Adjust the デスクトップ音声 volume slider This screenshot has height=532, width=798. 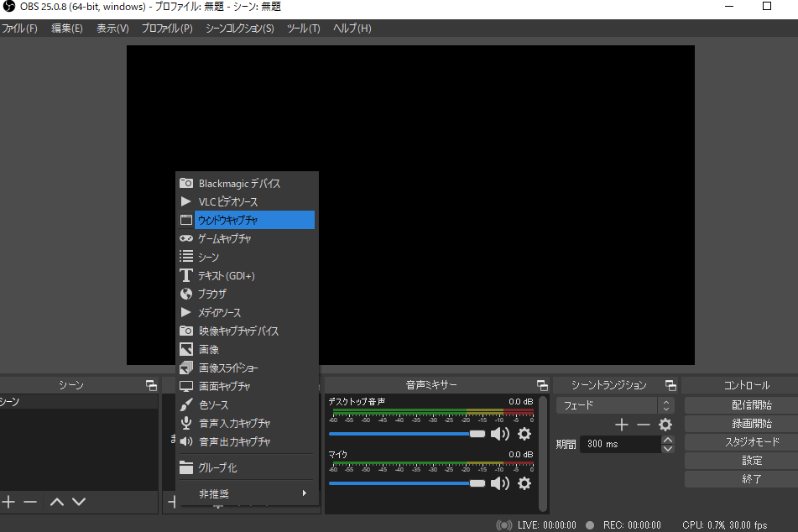point(407,434)
